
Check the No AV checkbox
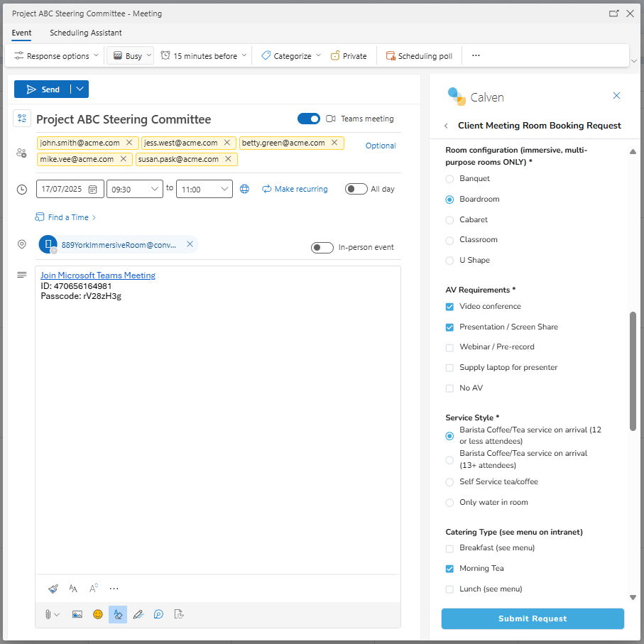[x=449, y=388]
